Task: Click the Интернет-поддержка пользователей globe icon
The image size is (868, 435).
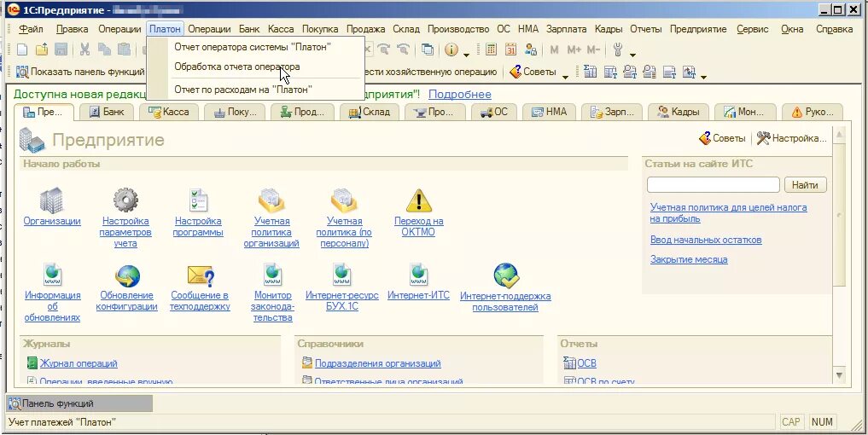Action: (x=505, y=275)
